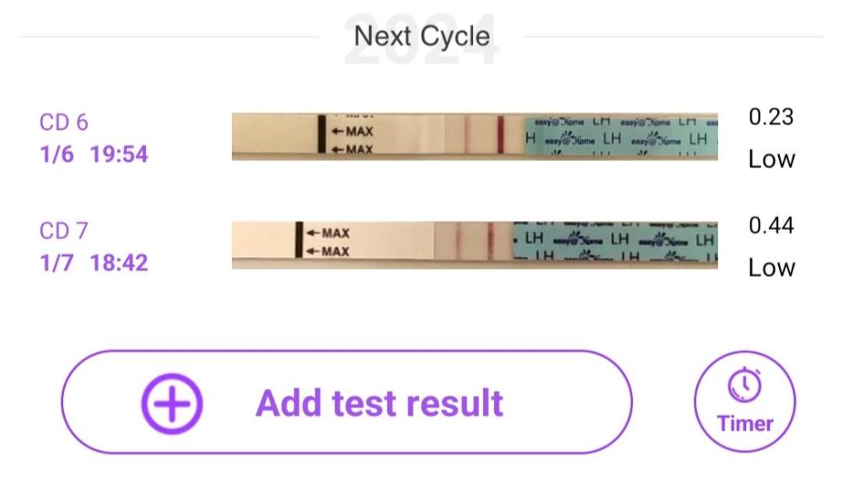Click the 1/6 19:54 timestamp
The image size is (843, 504).
click(94, 154)
